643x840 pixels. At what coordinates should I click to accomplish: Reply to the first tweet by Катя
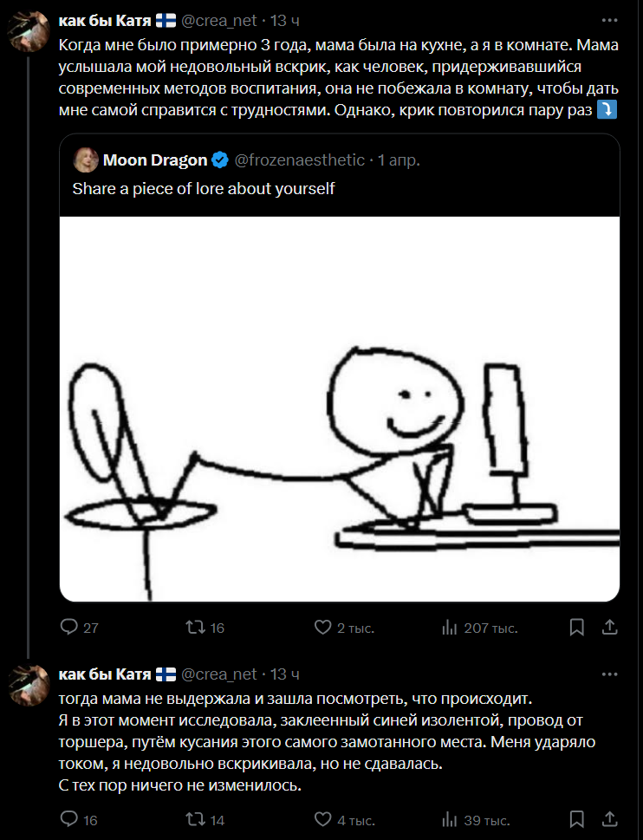click(x=69, y=628)
